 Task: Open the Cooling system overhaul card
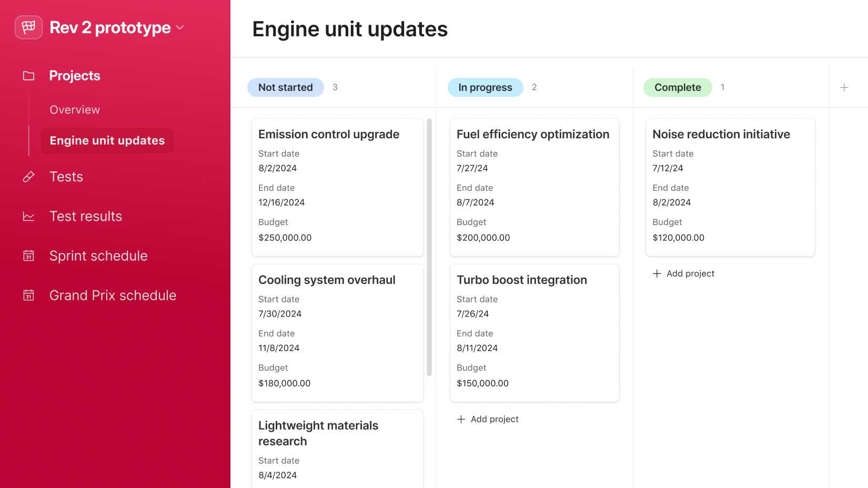click(338, 333)
